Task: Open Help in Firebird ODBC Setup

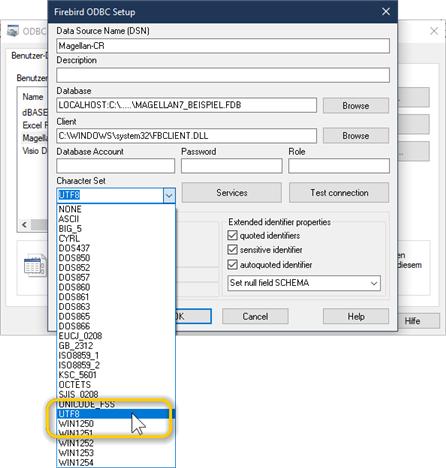Action: point(356,316)
